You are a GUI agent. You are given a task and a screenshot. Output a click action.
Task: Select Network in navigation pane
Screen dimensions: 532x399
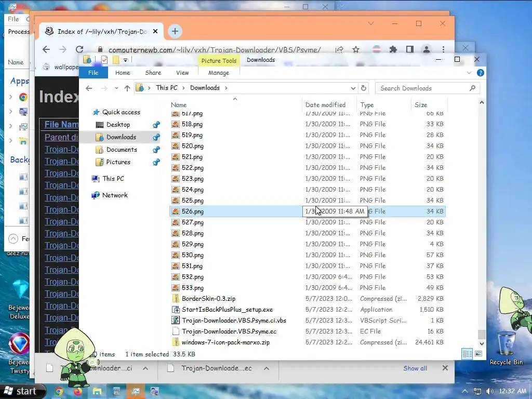click(115, 195)
